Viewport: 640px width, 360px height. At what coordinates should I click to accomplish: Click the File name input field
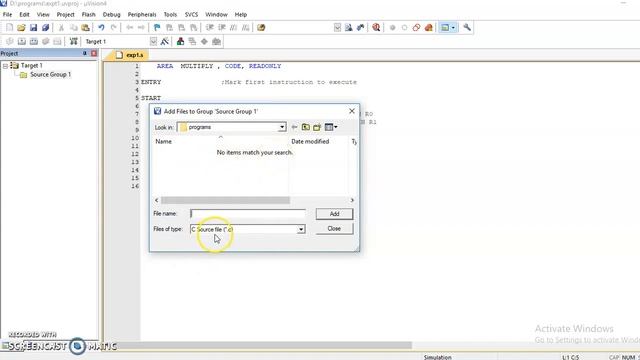pos(248,214)
